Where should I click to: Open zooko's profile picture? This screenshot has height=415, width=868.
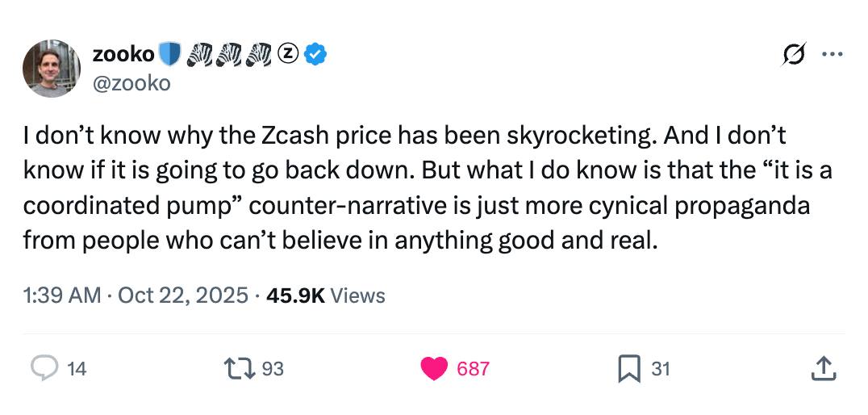click(x=52, y=69)
